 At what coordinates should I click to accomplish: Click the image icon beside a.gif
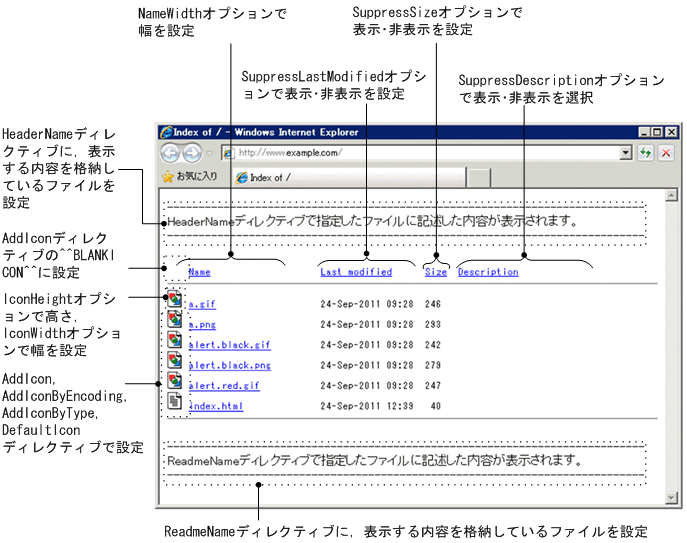pyautogui.click(x=175, y=299)
